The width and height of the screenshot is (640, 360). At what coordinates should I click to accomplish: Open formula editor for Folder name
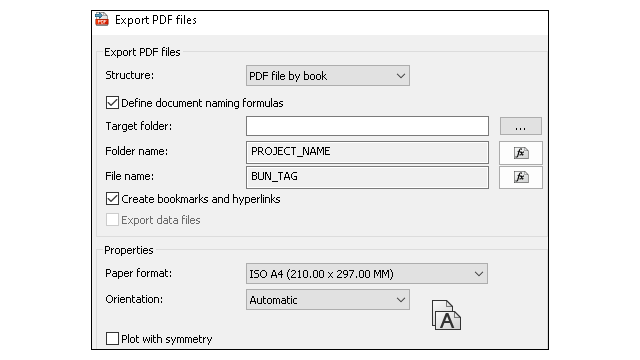521,153
